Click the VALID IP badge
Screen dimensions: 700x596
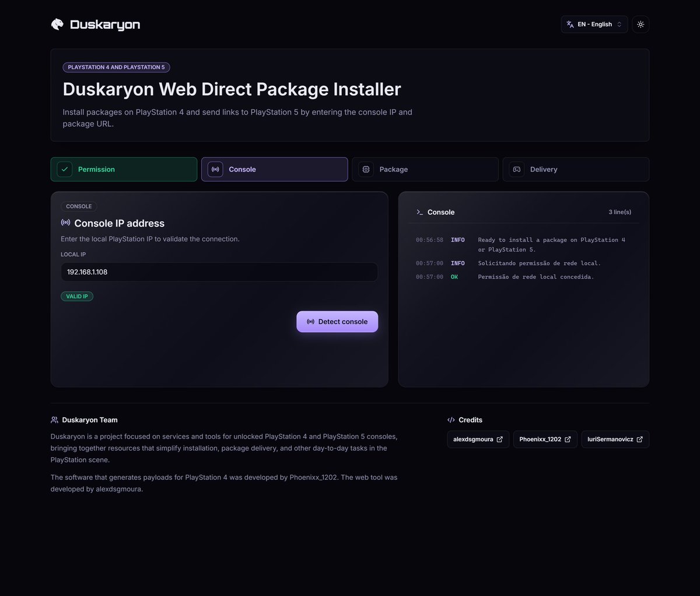pos(77,297)
